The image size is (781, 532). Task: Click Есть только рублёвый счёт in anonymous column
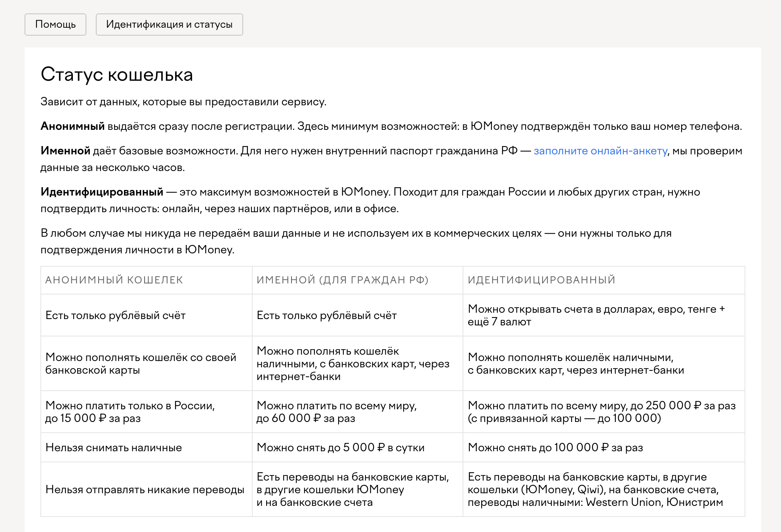coord(147,315)
